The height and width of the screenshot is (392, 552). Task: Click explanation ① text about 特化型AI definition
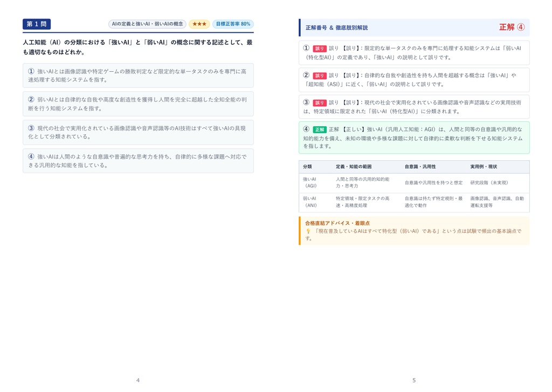(x=414, y=53)
